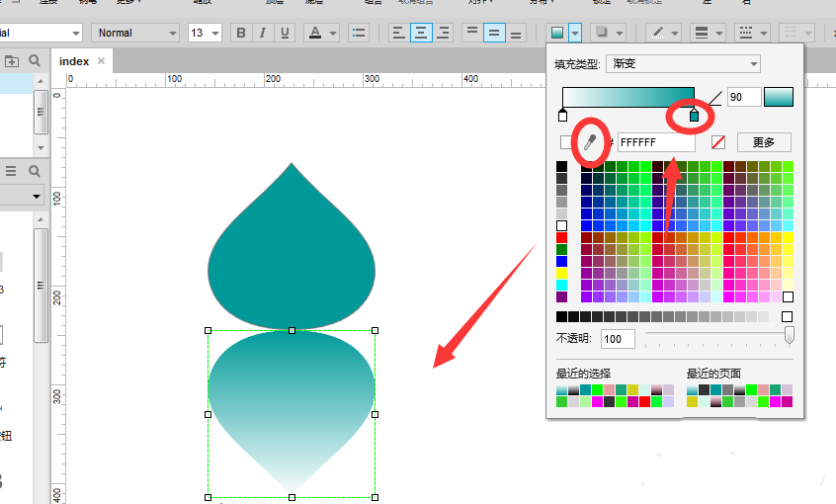The width and height of the screenshot is (836, 504).
Task: Center text horizontally
Action: 421,33
